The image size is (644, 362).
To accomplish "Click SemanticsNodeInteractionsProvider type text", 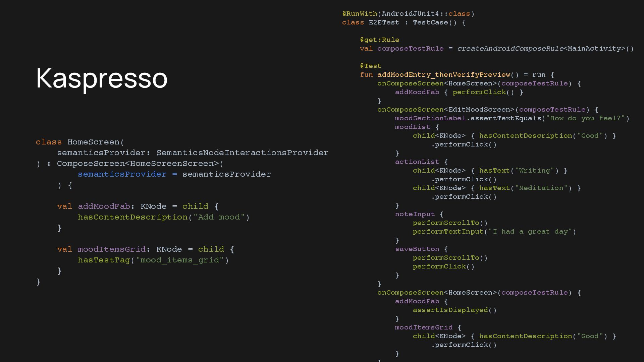I will [242, 153].
